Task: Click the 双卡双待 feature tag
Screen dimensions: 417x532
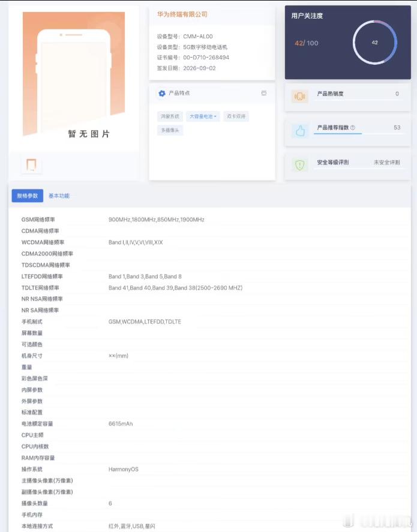Action: [x=236, y=116]
